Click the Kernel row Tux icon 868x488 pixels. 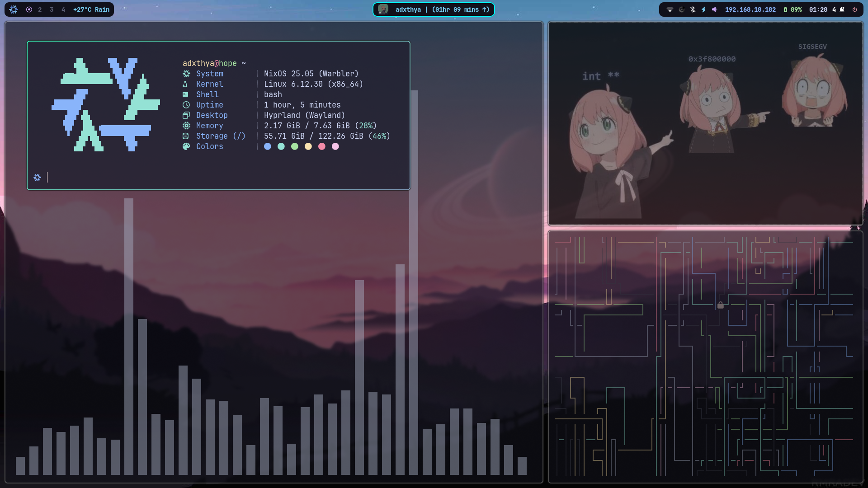[185, 84]
